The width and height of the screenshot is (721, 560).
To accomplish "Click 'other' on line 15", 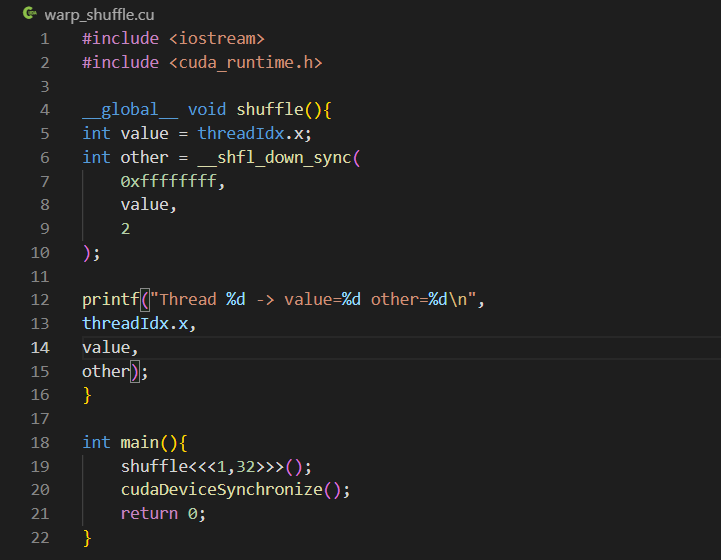I will click(x=106, y=371).
